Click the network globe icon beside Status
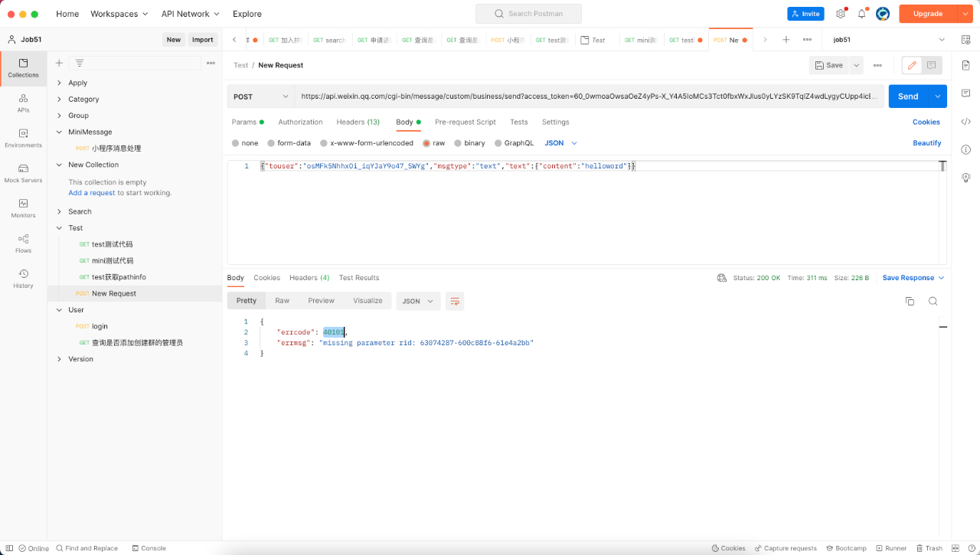The width and height of the screenshot is (980, 555). (721, 278)
